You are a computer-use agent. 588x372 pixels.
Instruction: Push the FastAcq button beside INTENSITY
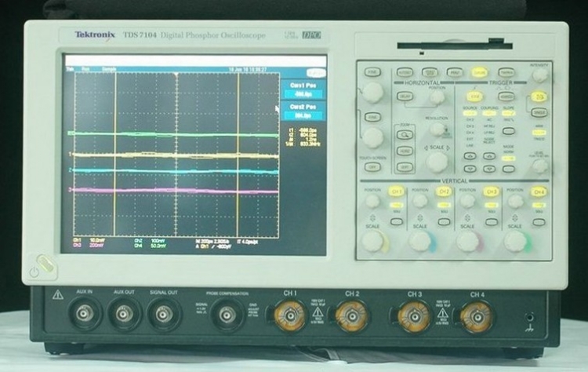pos(506,72)
